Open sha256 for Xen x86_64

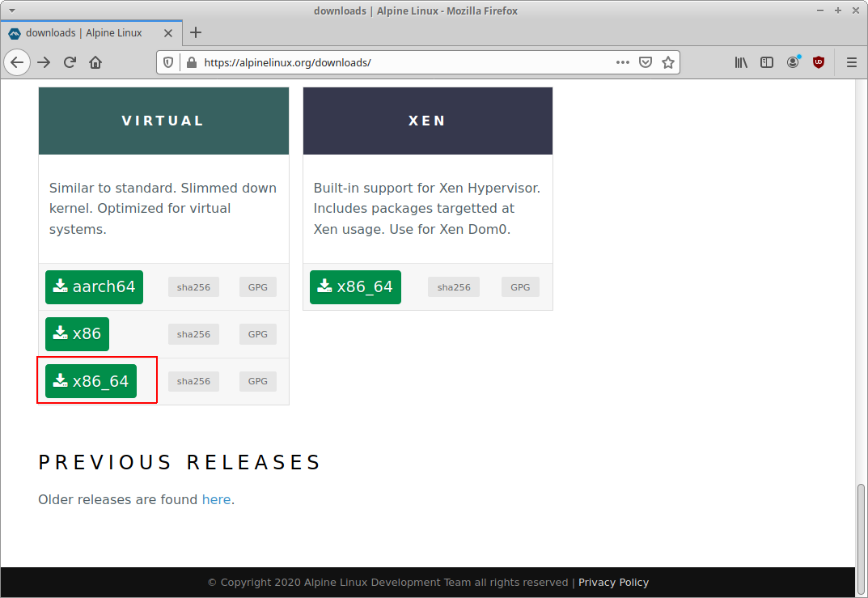tap(454, 287)
